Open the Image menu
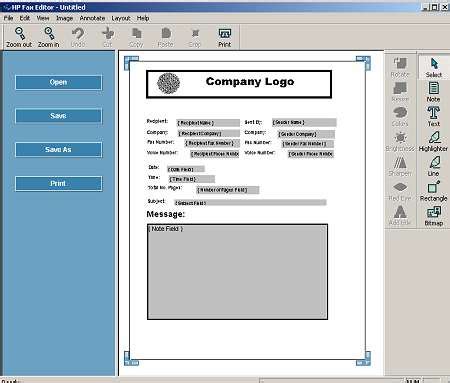Viewport: 450px width, 383px height. [x=64, y=18]
